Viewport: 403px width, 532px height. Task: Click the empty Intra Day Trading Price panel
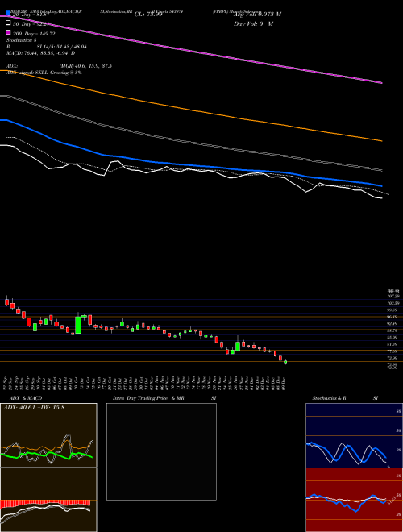point(161,451)
